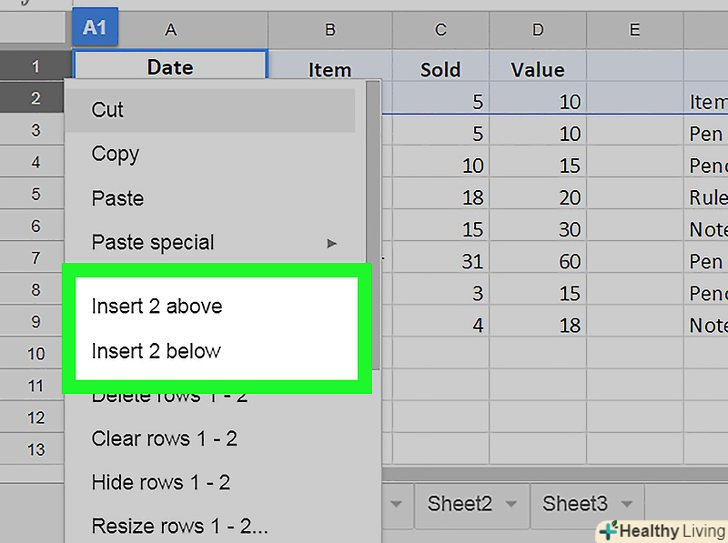
Task: Open the Paste special submenu arrow
Action: 332,243
